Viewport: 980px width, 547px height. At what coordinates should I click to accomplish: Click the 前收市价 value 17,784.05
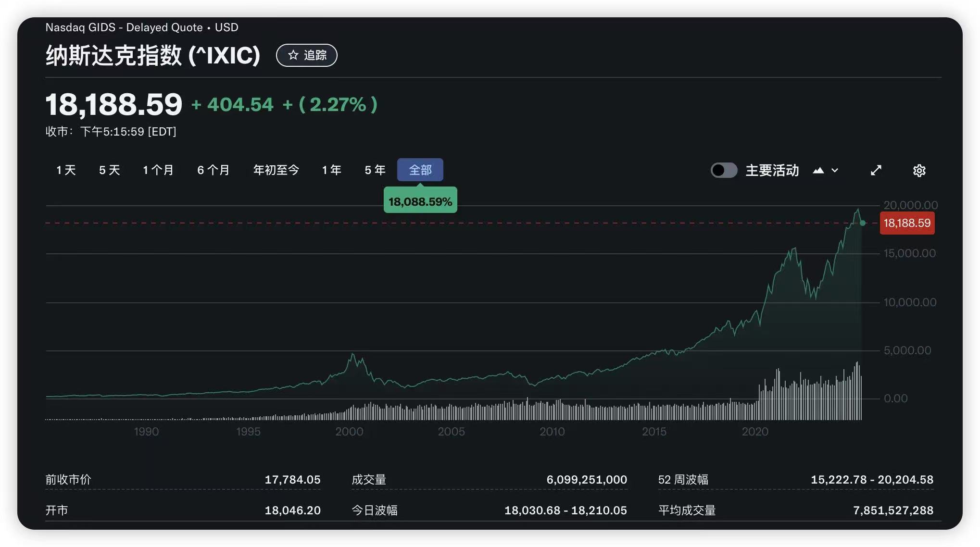[x=292, y=480]
